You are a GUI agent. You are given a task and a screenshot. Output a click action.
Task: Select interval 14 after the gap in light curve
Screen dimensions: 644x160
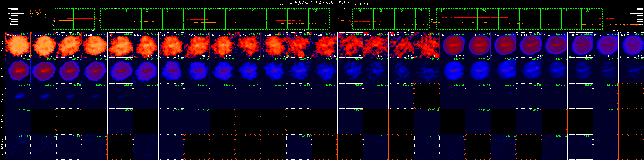pos(363,19)
